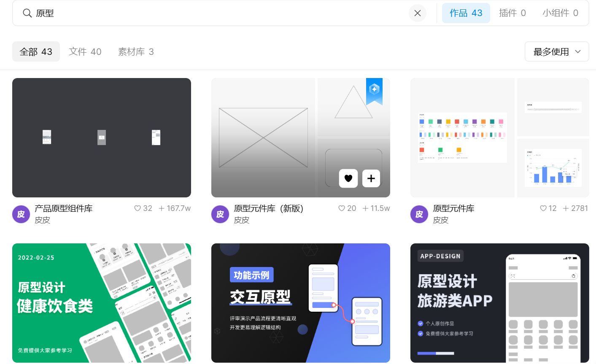
Task: Click the blue badge on 原型元件库（新版）
Action: (x=374, y=91)
